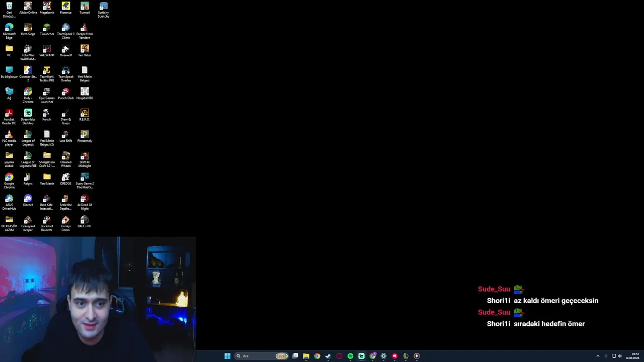Open Spotify from the taskbar
The height and width of the screenshot is (362, 644).
point(350,356)
